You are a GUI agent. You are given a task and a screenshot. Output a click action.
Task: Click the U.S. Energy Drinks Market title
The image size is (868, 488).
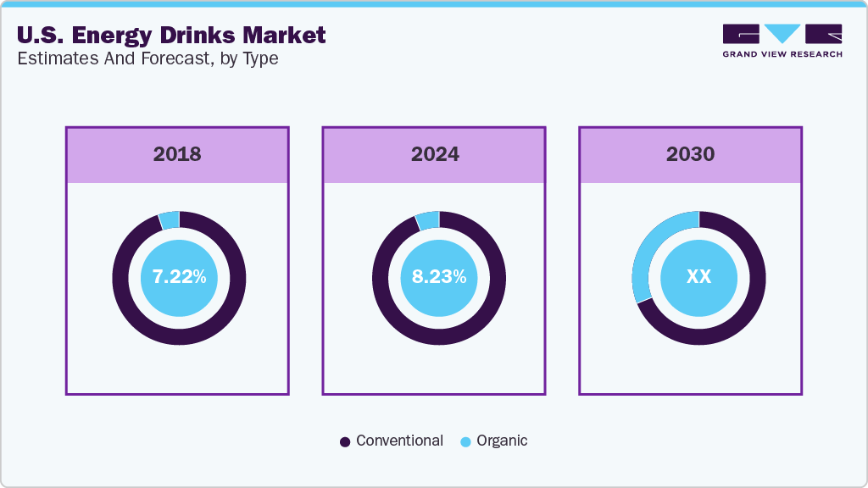(170, 36)
